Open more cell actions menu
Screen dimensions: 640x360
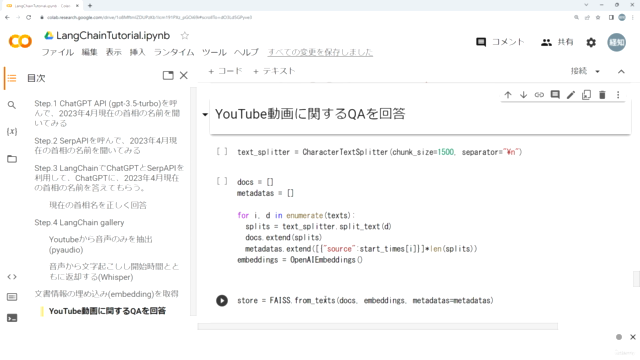click(x=618, y=95)
